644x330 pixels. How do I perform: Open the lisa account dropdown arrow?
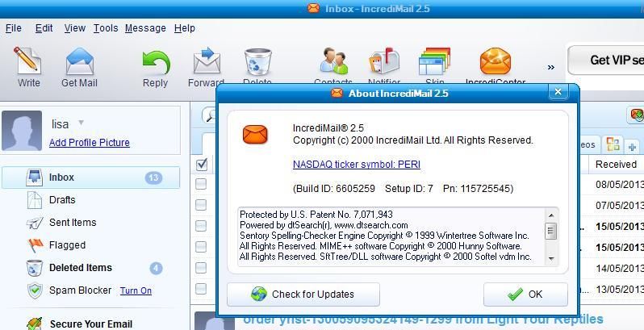[81, 123]
